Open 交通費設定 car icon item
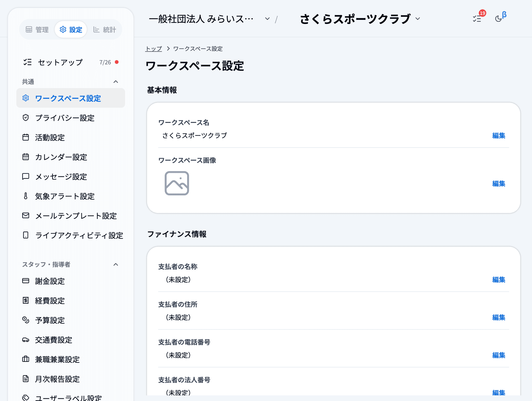532x401 pixels. pos(70,340)
